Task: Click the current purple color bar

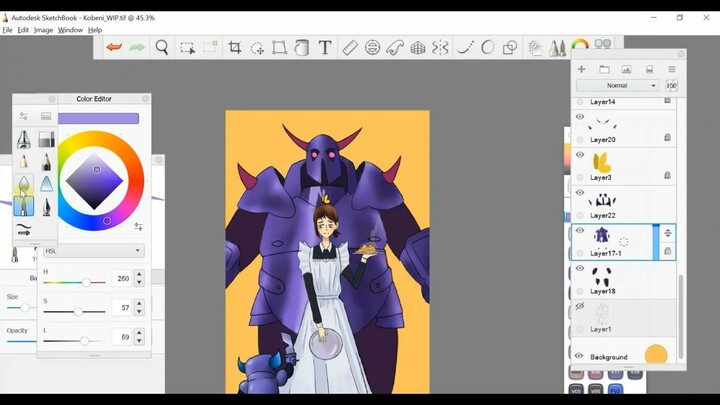Action: tap(98, 118)
